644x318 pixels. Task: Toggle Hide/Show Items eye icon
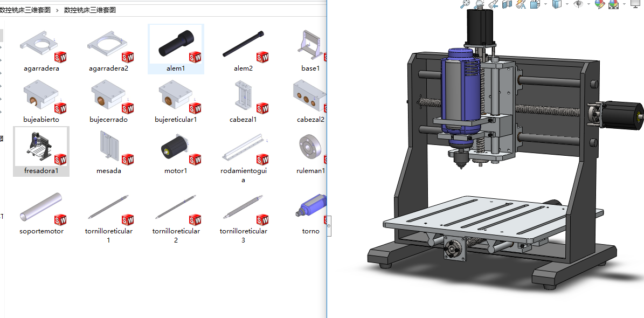(x=578, y=4)
